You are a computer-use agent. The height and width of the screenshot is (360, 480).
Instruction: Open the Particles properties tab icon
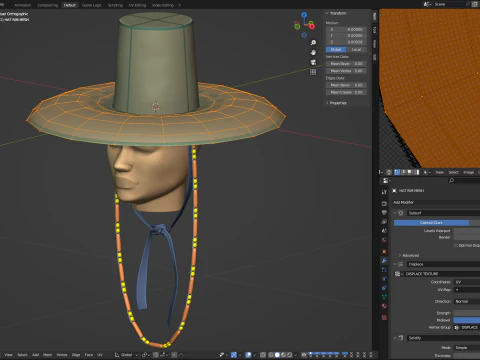[384, 270]
